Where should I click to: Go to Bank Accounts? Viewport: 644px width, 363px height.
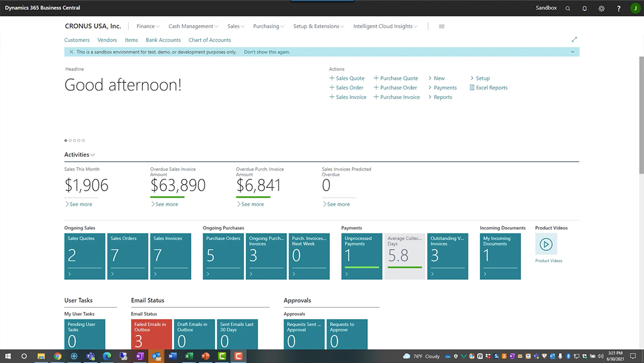click(x=163, y=40)
